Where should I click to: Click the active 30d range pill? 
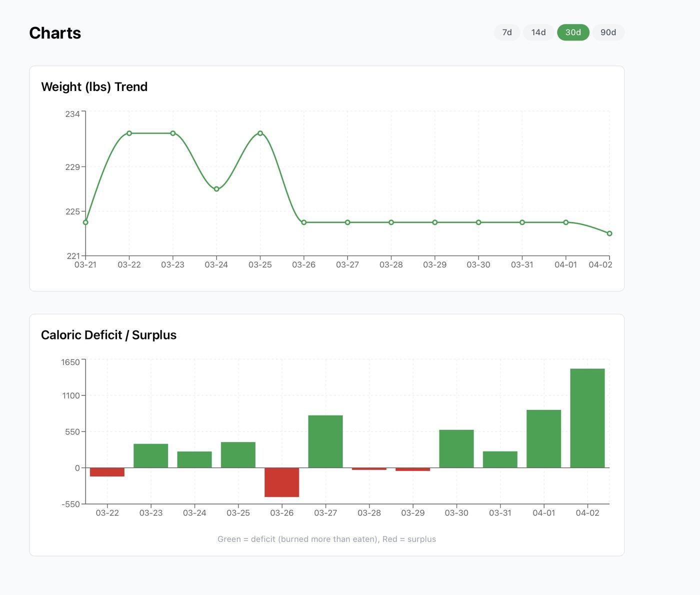point(573,32)
